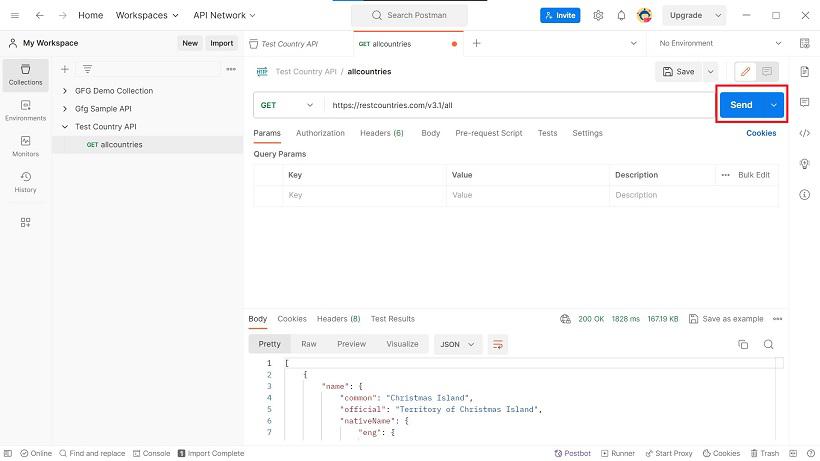Open the History sidebar icon
820x461 pixels.
pyautogui.click(x=25, y=182)
